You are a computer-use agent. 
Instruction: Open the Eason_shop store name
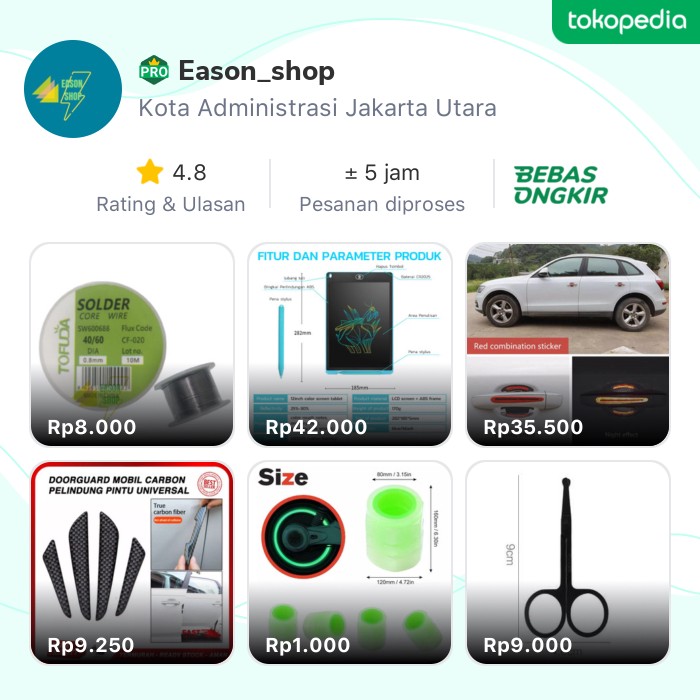tap(257, 71)
